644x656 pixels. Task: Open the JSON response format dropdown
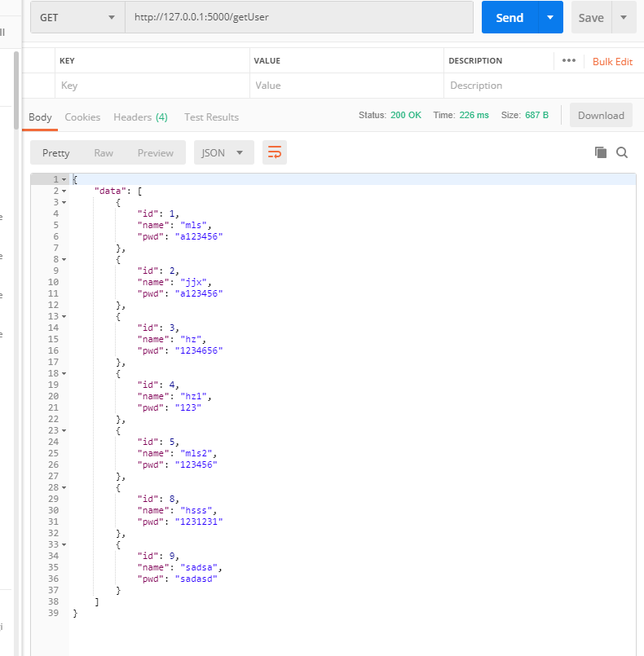tap(224, 152)
